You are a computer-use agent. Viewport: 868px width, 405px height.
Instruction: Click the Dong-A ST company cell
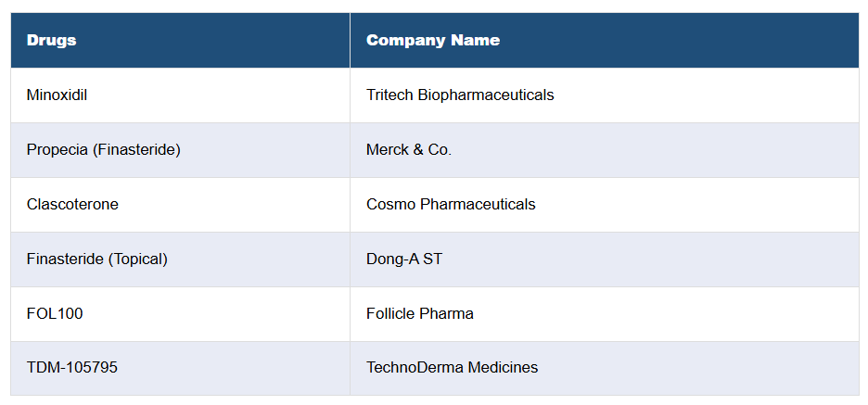tap(404, 259)
